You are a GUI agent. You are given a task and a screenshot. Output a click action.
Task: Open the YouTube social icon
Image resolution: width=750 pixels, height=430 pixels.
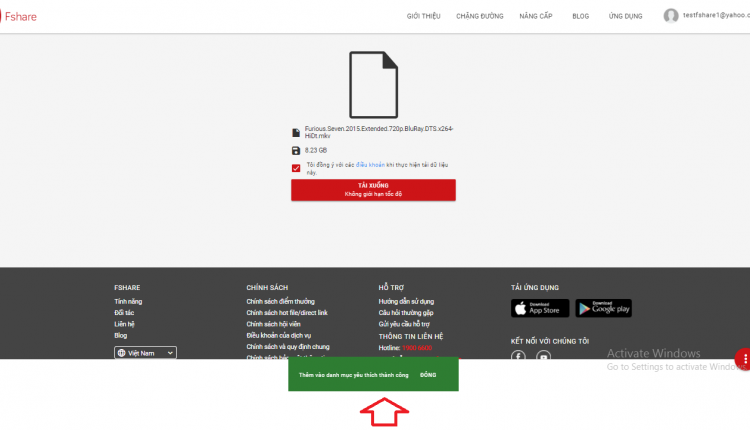(543, 355)
